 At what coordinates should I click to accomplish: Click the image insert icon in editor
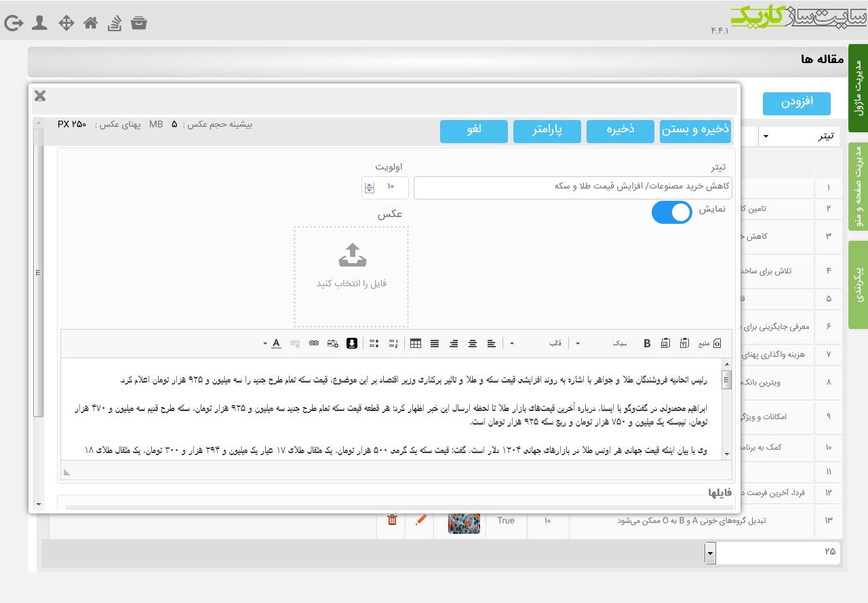pos(332,343)
